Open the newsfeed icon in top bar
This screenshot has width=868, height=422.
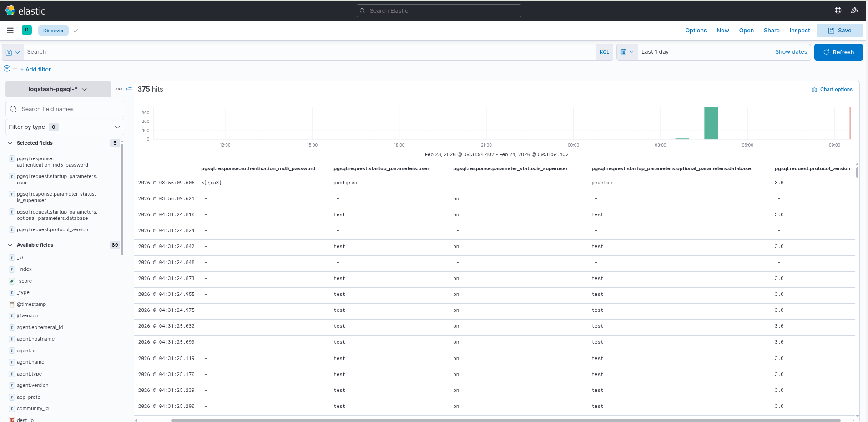coord(854,10)
